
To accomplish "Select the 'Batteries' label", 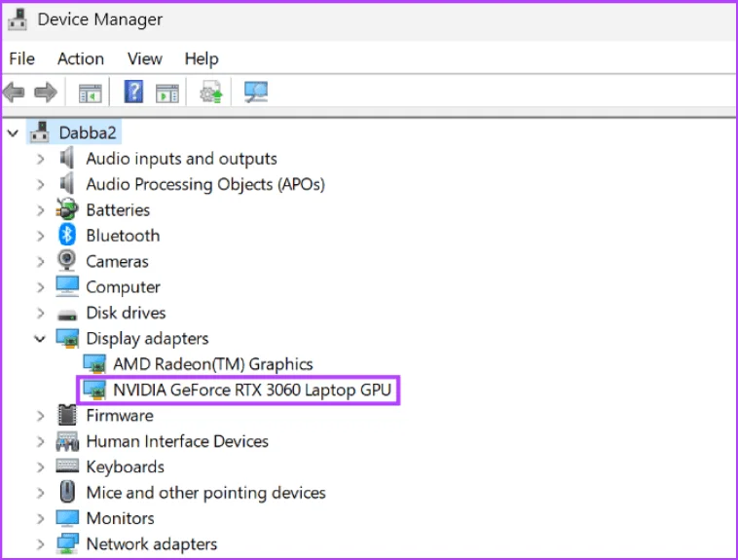I will (118, 210).
